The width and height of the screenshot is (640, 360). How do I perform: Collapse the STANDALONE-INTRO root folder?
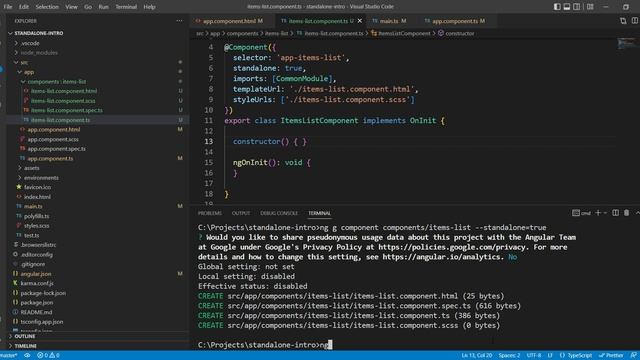[x=39, y=33]
